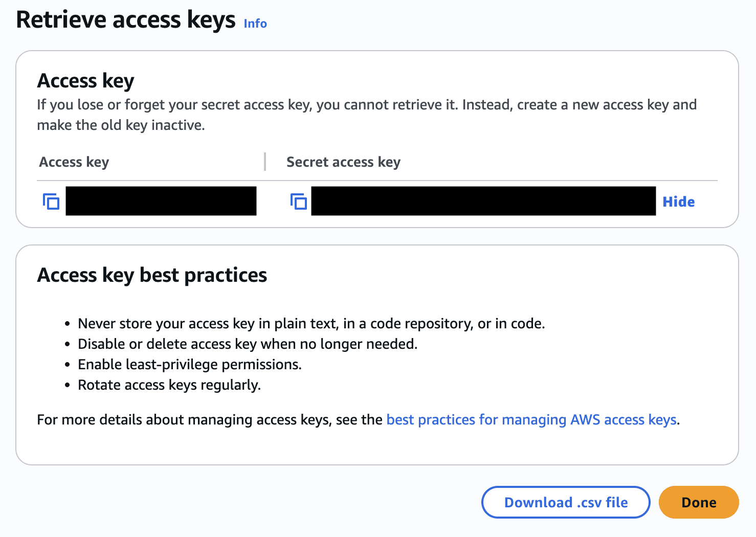The width and height of the screenshot is (756, 537).
Task: Copy the secret access key value
Action: 299,202
